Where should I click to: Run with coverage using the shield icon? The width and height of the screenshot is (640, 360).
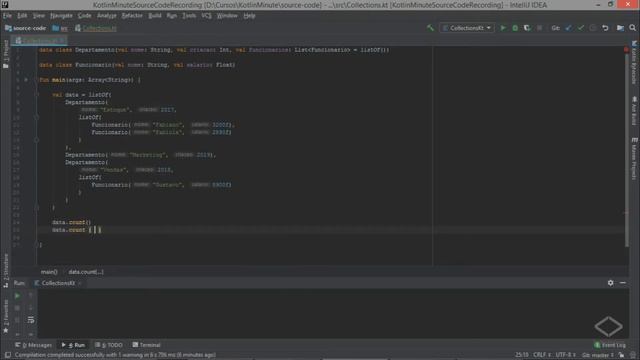527,28
